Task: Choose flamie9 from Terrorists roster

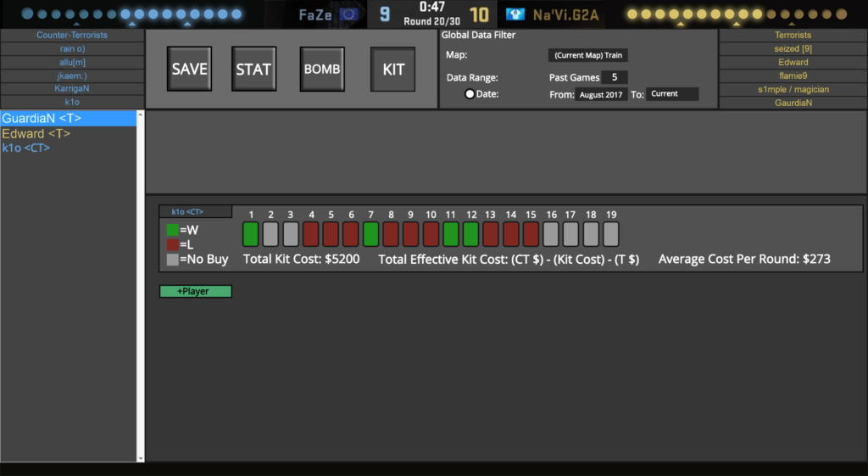Action: click(793, 76)
